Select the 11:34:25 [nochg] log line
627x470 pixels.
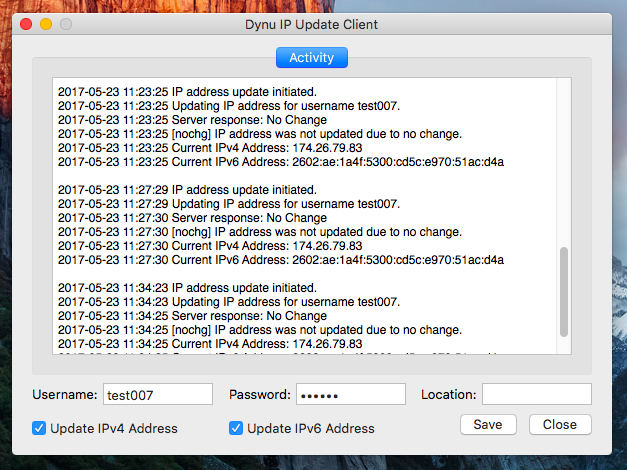coord(260,330)
